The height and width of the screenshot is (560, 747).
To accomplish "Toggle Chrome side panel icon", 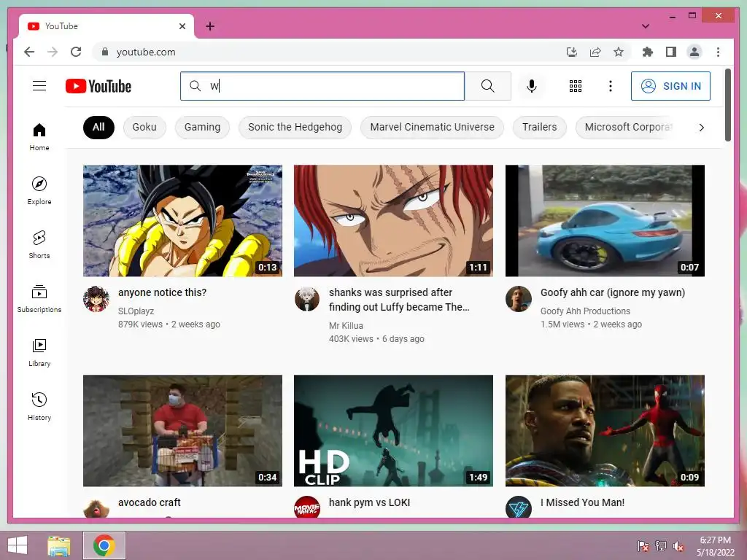I will click(671, 52).
